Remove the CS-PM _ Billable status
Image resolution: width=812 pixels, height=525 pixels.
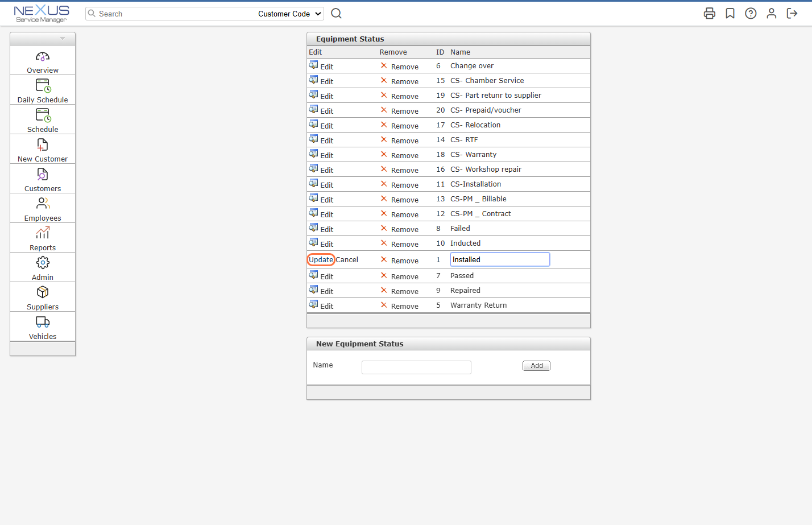[x=399, y=200]
